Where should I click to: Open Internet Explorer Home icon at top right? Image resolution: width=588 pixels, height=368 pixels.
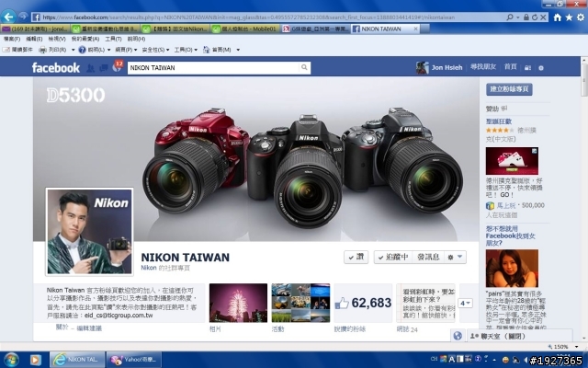[x=558, y=17]
